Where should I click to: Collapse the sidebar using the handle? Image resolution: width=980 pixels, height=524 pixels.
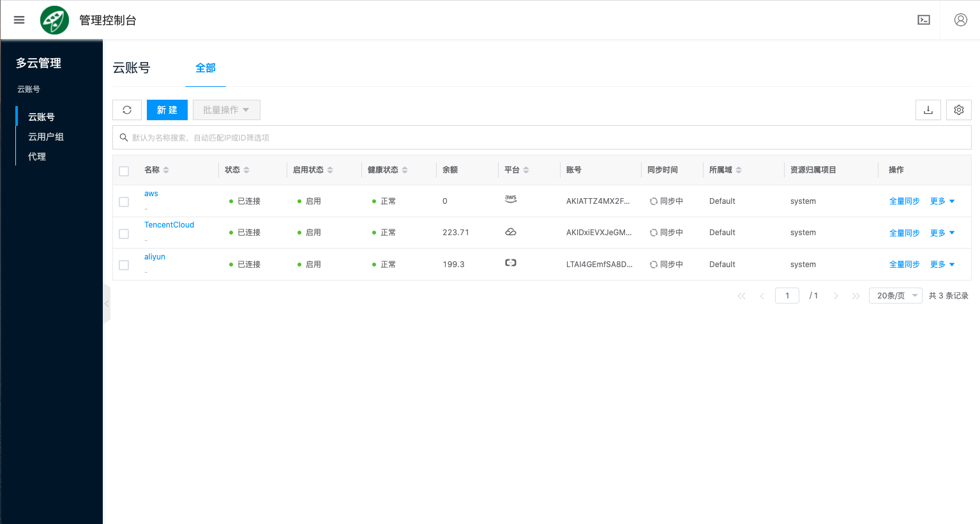(107, 304)
